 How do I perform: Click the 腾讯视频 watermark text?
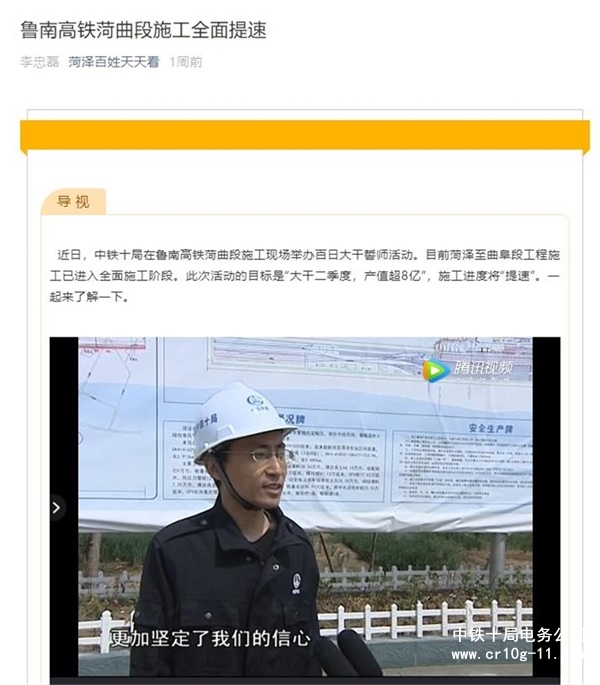pos(483,368)
